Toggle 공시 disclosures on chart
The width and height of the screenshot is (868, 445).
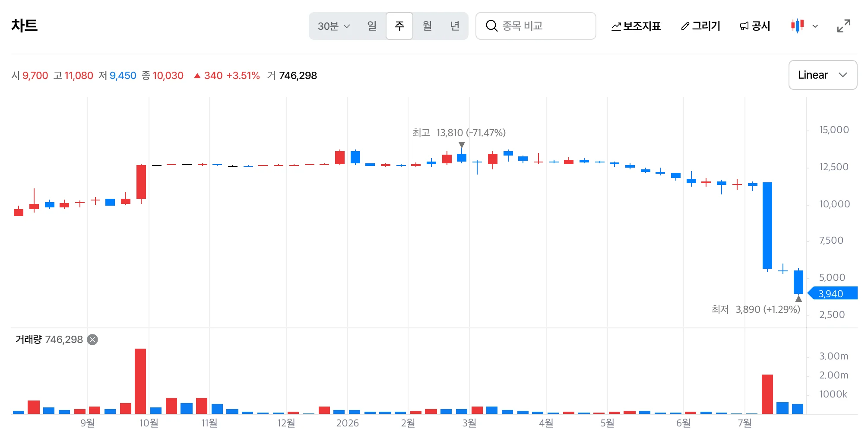point(755,26)
